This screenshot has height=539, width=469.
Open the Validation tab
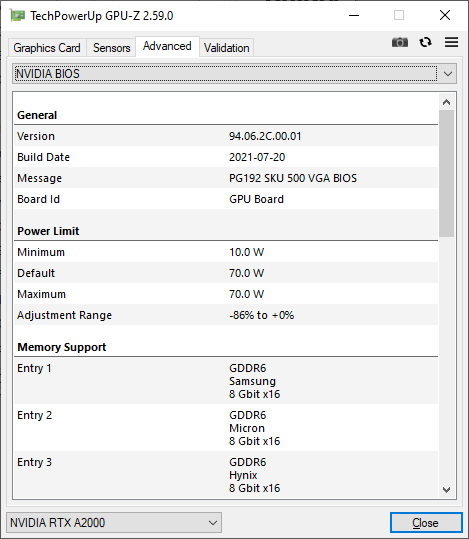tap(227, 47)
